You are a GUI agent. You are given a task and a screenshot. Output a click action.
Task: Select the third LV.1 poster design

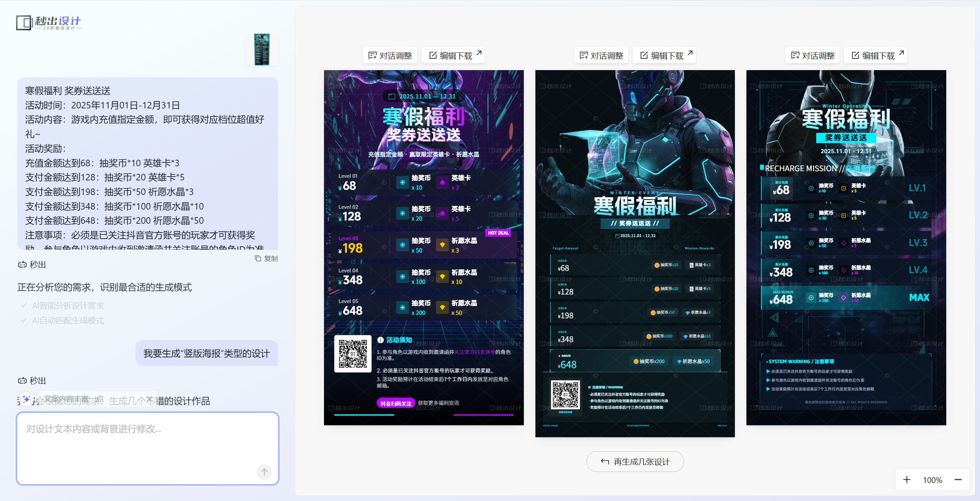coord(846,247)
